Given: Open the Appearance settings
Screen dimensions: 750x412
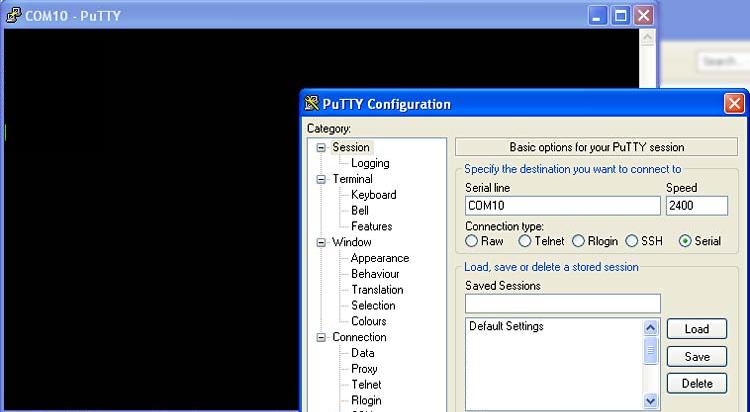Looking at the screenshot, I should click(380, 258).
